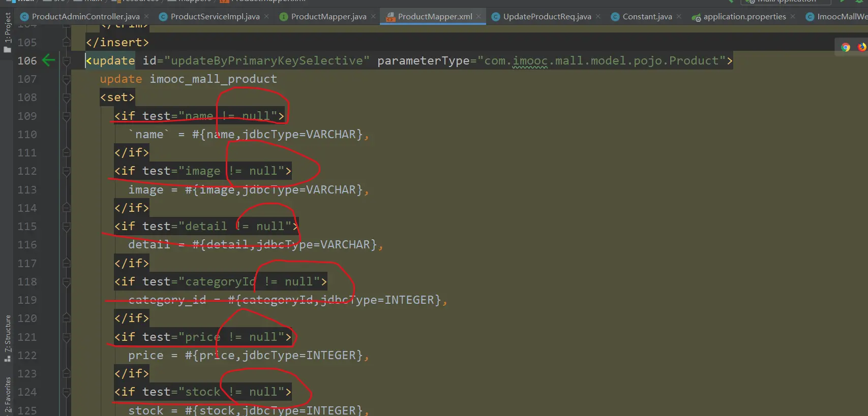Click green arrow gutter icon on line 106
The width and height of the screenshot is (868, 416).
coord(48,60)
